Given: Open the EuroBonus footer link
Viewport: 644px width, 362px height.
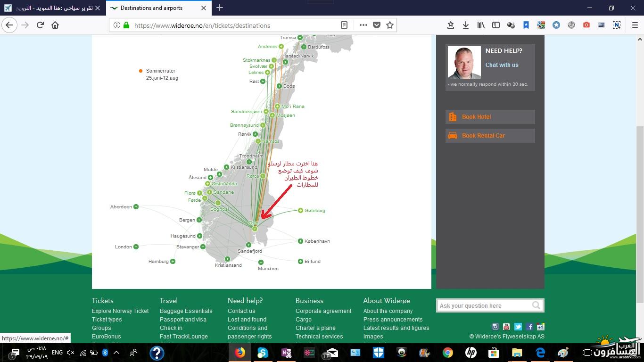Looking at the screenshot, I should (107, 337).
